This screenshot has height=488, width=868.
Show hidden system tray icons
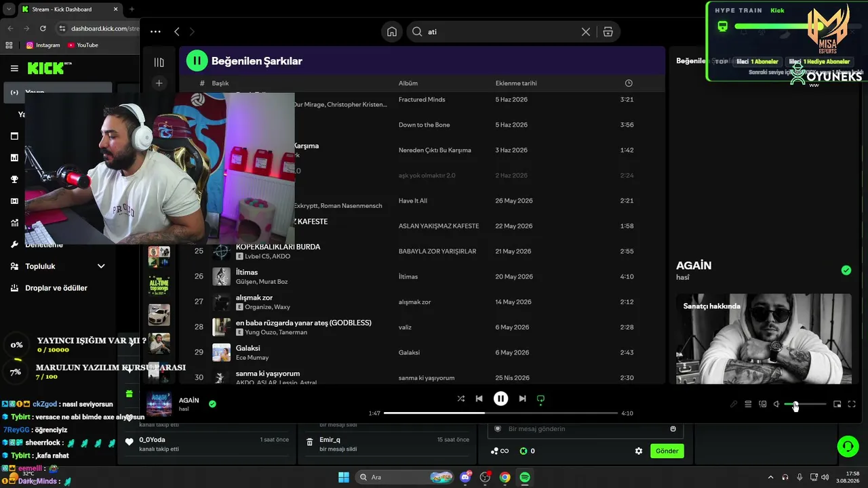(x=770, y=477)
